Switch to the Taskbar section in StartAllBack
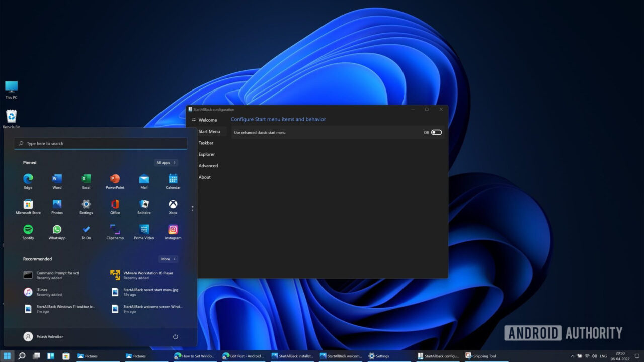The width and height of the screenshot is (644, 362). (206, 143)
